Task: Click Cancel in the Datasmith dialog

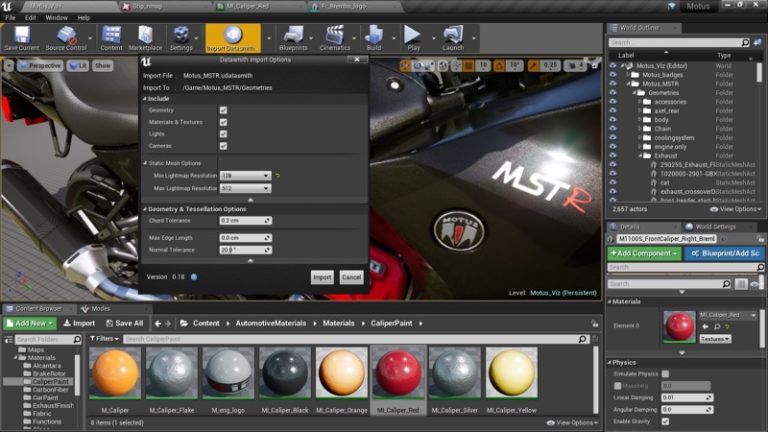Action: [351, 277]
